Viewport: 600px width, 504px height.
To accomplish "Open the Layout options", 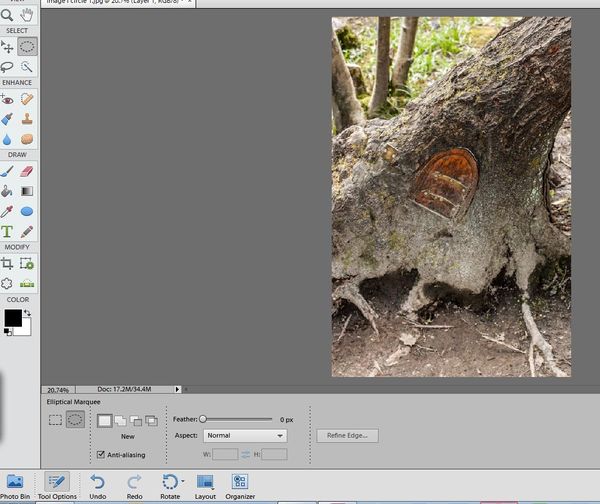I will [205, 486].
